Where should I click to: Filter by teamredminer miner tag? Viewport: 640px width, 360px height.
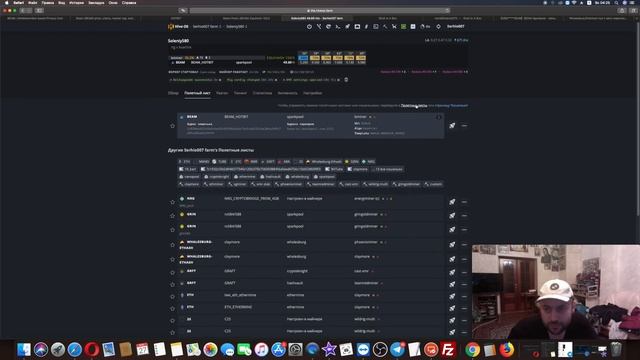click(x=321, y=184)
